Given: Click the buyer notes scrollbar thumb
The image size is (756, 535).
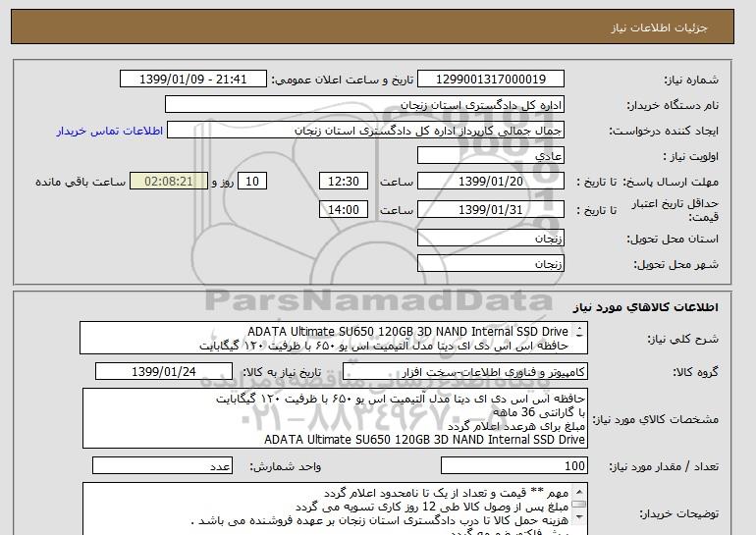Looking at the screenshot, I should [579, 505].
